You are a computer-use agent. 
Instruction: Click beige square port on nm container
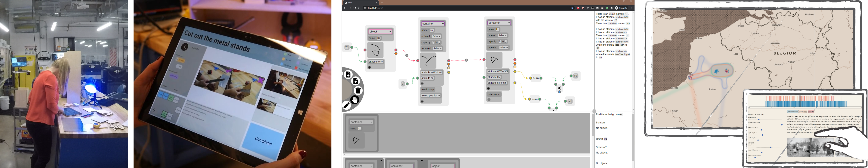pos(449,68)
